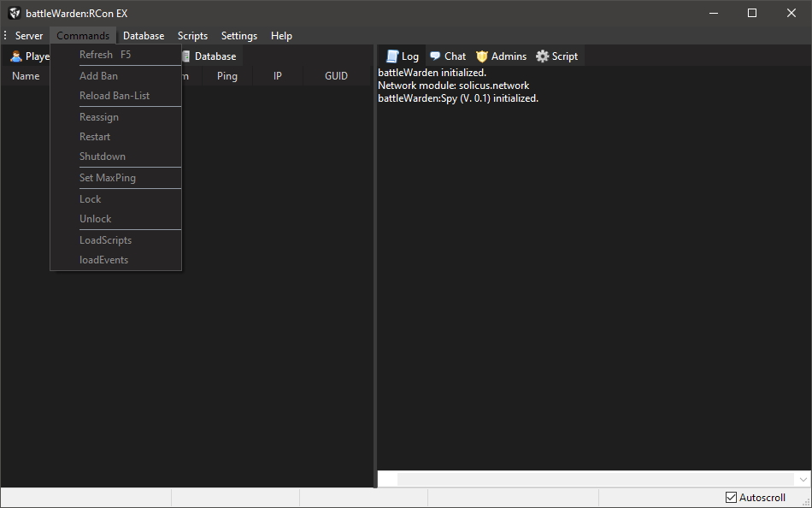812x508 pixels.
Task: Click the battleWarden app logo icon
Action: pos(15,13)
